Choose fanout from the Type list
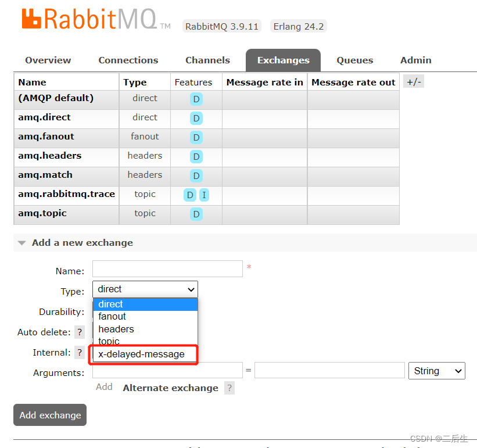477x448 pixels. pos(145,317)
